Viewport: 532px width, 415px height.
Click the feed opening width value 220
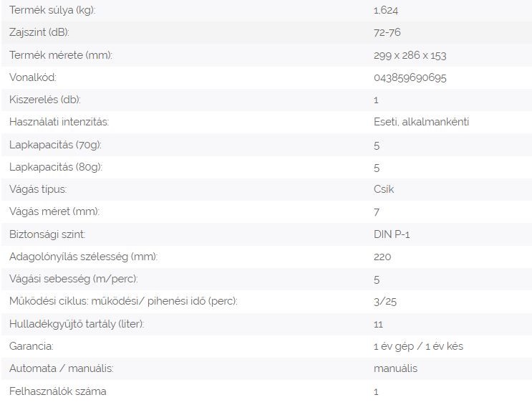tap(382, 257)
